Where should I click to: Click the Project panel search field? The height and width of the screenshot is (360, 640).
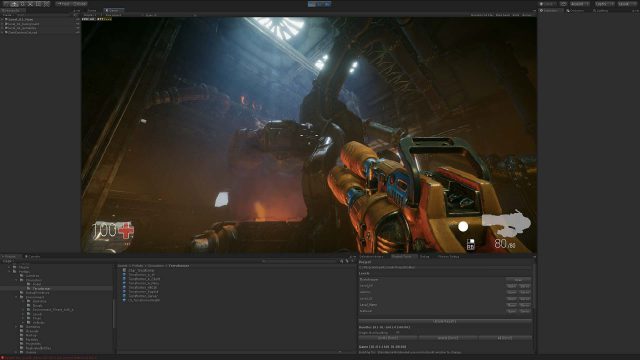pyautogui.click(x=300, y=261)
